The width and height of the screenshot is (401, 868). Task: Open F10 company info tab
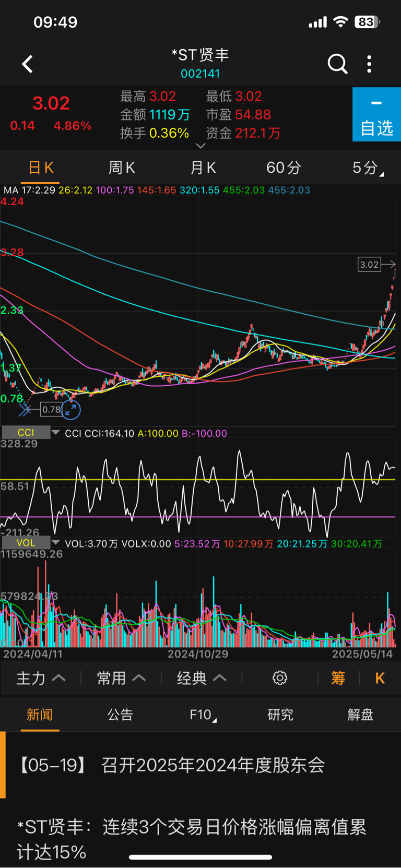(203, 715)
